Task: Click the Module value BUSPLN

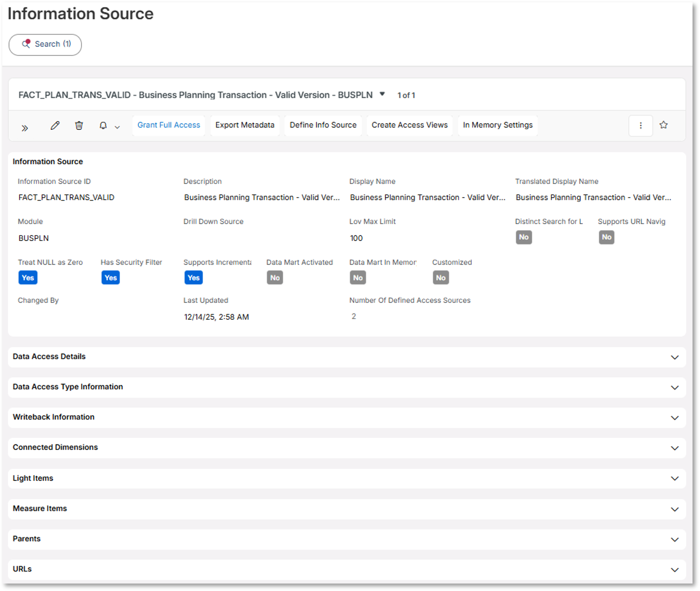Action: click(x=34, y=238)
